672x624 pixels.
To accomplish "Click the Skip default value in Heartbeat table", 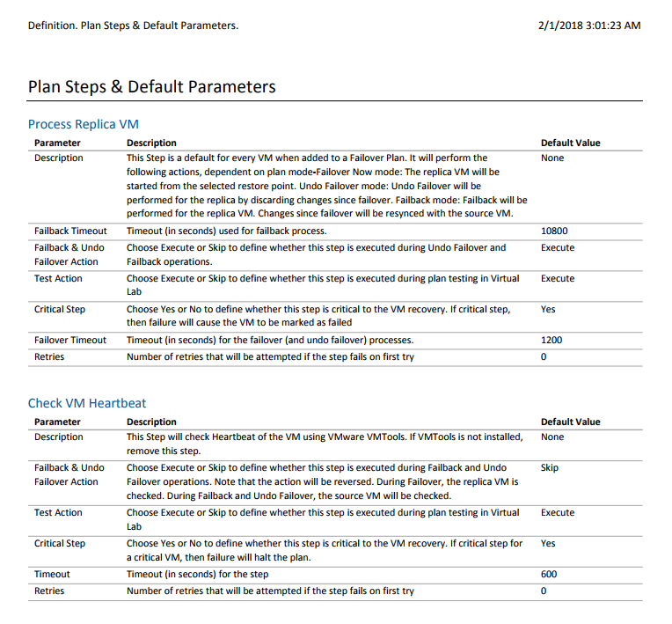I will [550, 467].
